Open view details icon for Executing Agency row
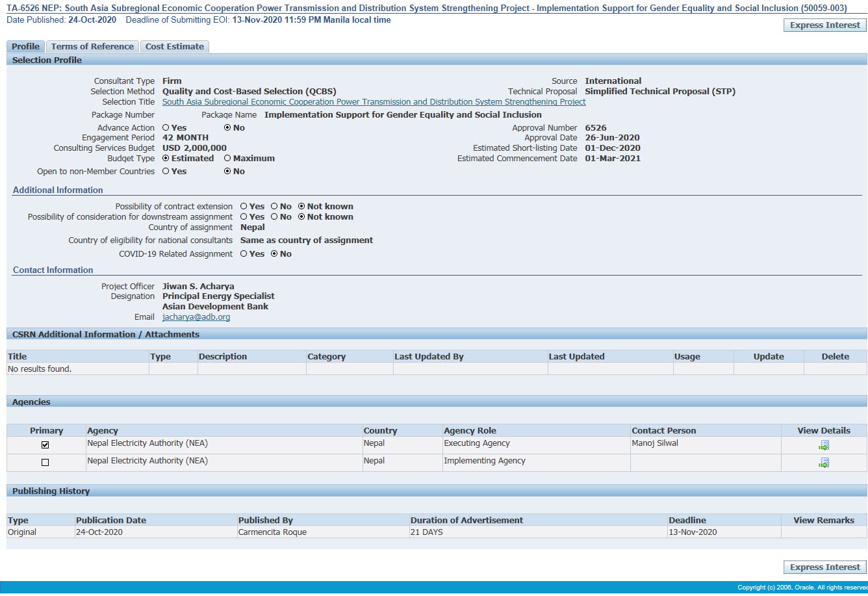Screen dimensions: 868x596 pyautogui.click(x=824, y=445)
